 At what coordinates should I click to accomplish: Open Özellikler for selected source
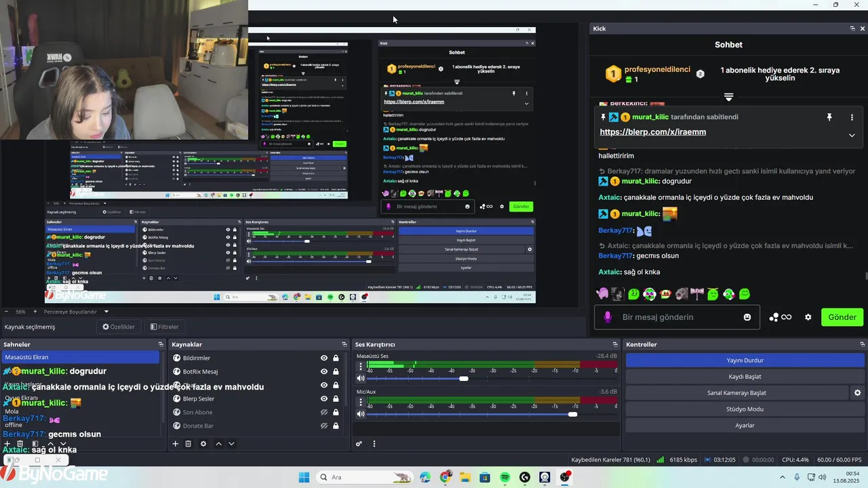click(x=119, y=327)
